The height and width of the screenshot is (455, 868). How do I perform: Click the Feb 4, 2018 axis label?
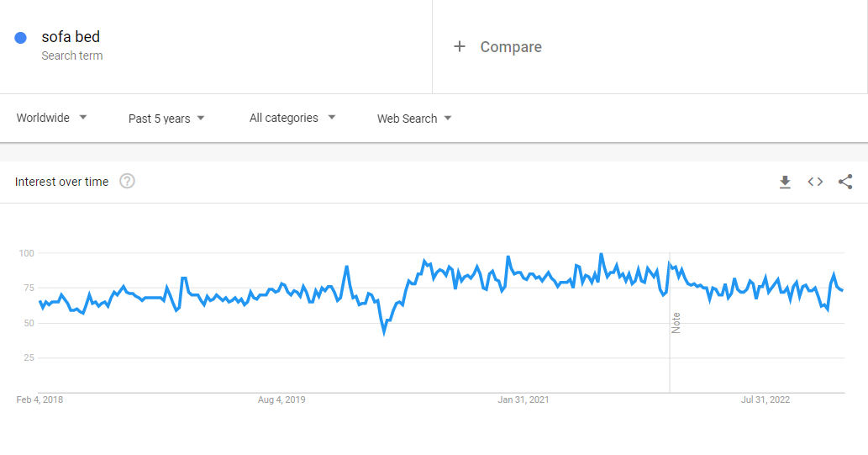(x=39, y=399)
